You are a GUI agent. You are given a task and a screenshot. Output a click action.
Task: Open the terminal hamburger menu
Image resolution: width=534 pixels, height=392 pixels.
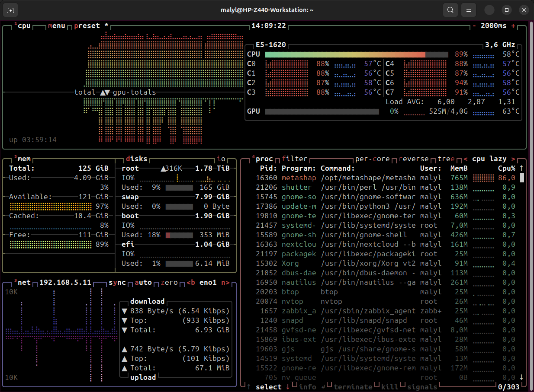[x=468, y=10]
